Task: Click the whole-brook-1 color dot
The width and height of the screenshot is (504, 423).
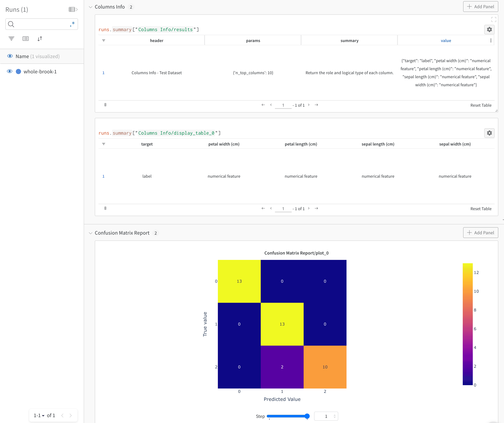Action: click(18, 72)
